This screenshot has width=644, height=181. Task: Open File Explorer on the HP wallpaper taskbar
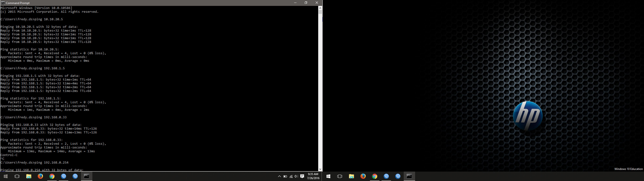pos(351,176)
